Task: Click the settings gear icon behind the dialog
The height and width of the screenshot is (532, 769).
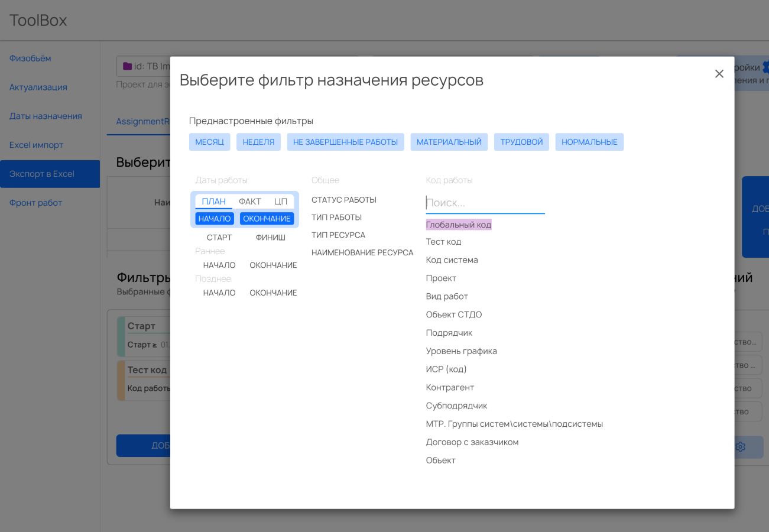Action: [740, 447]
